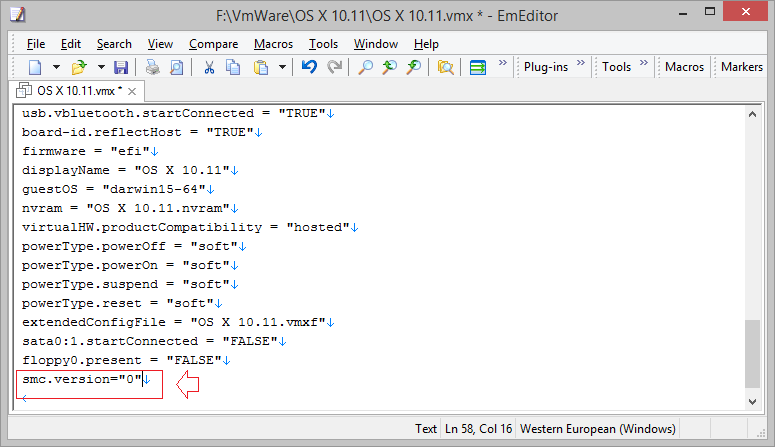Click the Macros toolbar label
The image size is (775, 447).
coord(684,67)
